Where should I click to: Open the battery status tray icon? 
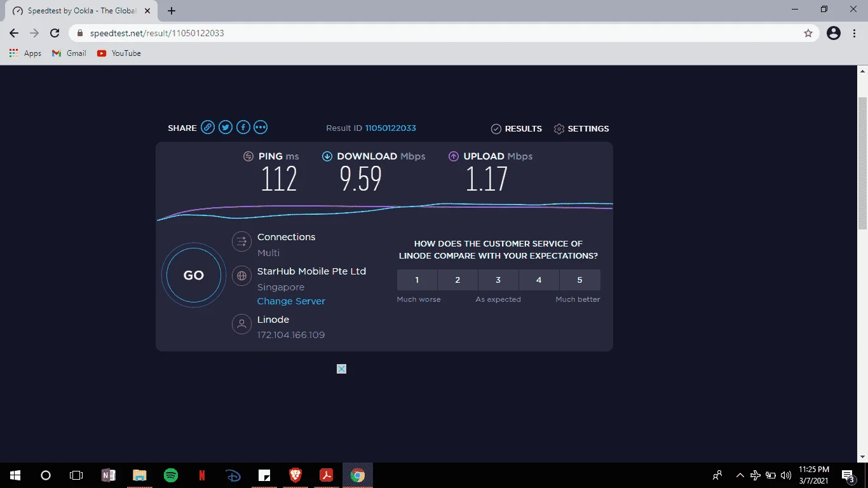coord(771,475)
